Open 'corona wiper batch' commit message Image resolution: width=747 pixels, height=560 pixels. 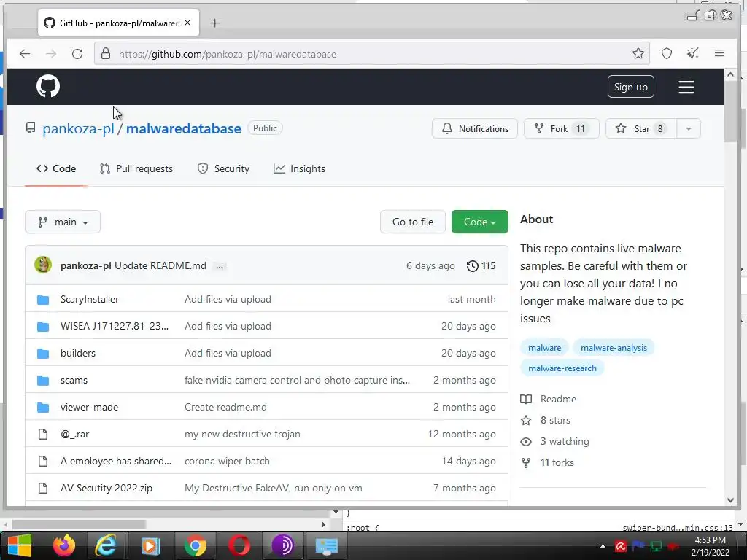coord(228,461)
